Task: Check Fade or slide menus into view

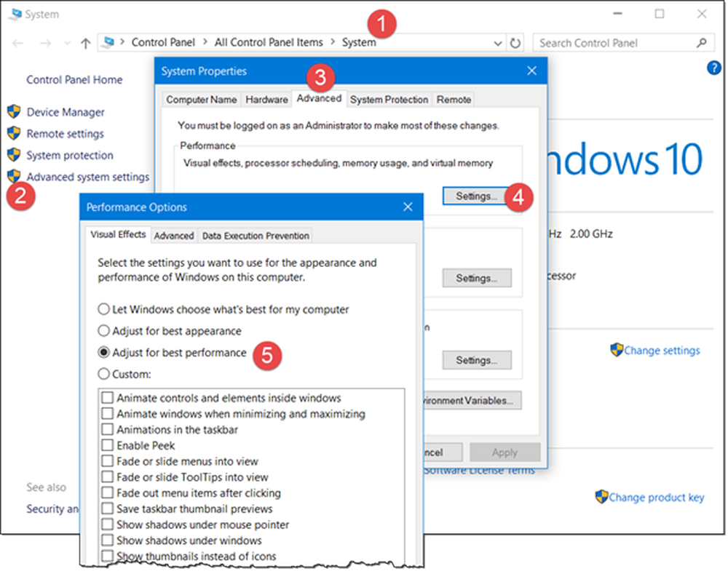Action: (x=107, y=461)
